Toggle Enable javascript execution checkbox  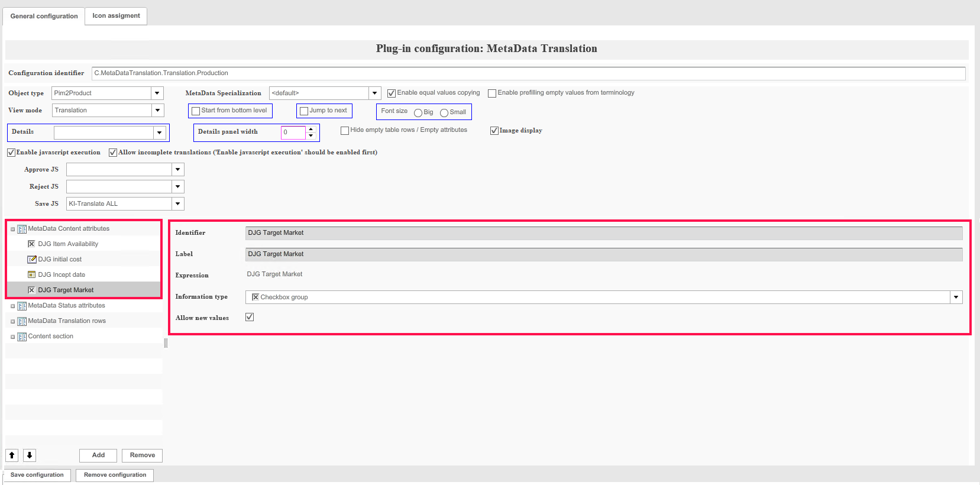[11, 153]
